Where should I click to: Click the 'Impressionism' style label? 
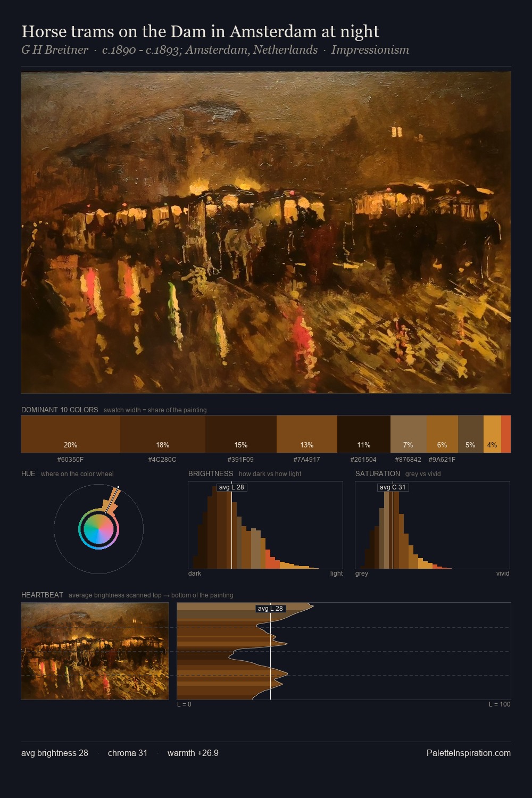370,50
